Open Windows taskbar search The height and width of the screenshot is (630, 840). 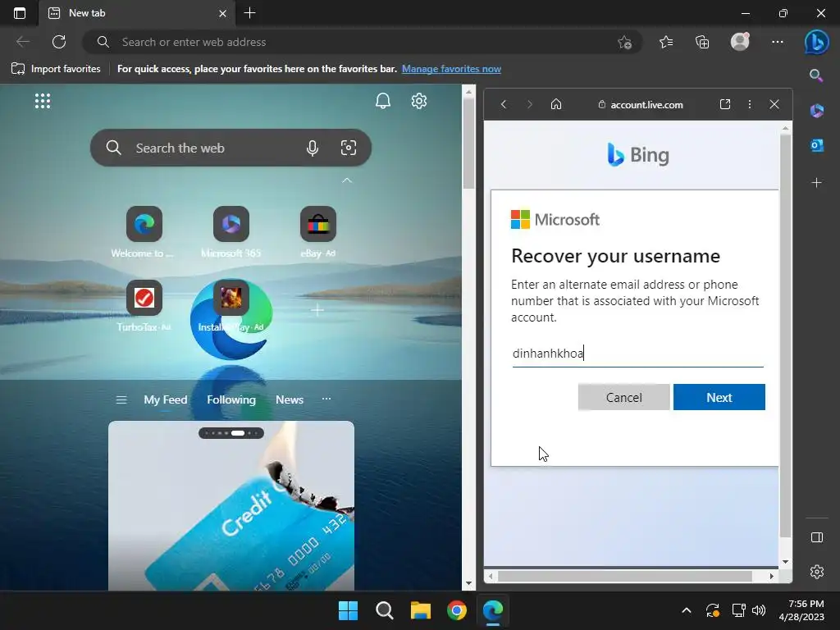point(384,610)
